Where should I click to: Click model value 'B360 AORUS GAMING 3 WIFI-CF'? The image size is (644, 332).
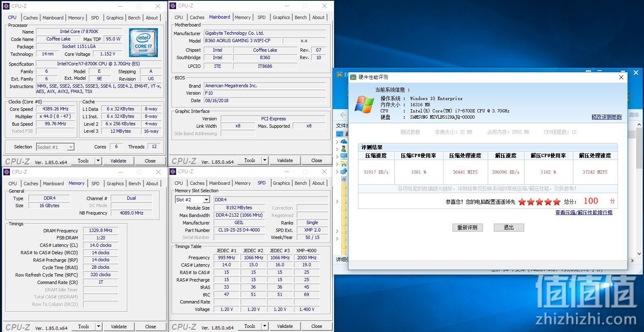(x=243, y=41)
